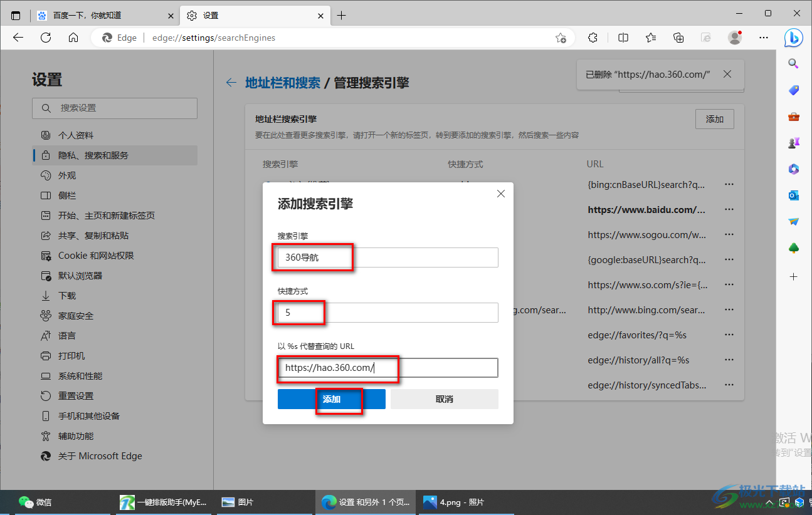Image resolution: width=812 pixels, height=515 pixels.
Task: Click the search engine name field
Action: pyautogui.click(x=388, y=257)
